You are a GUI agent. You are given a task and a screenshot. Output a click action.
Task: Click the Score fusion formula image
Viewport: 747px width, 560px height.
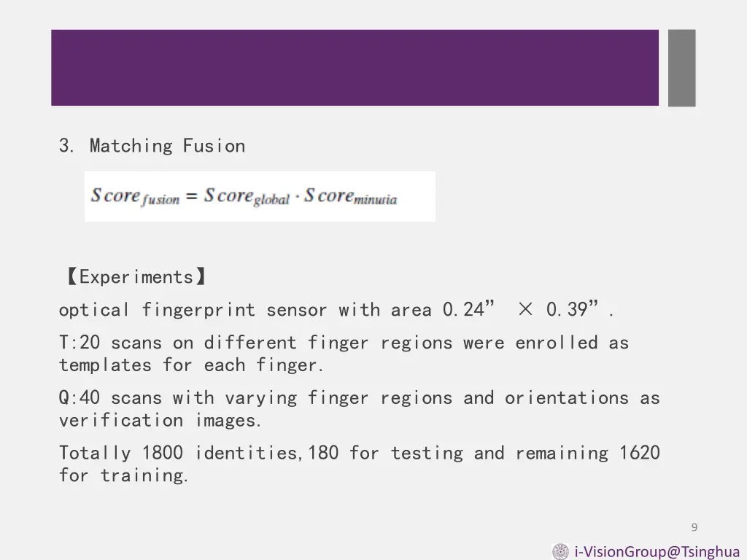point(260,196)
